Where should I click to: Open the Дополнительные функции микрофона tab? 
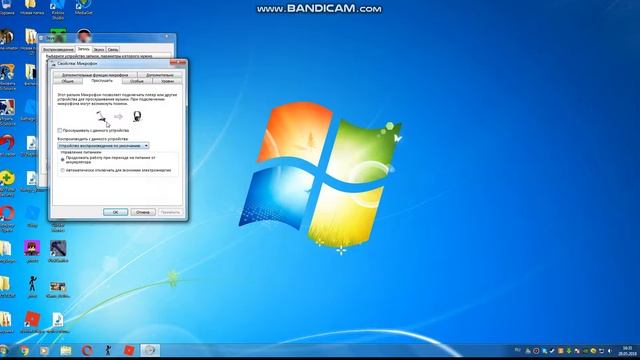95,75
